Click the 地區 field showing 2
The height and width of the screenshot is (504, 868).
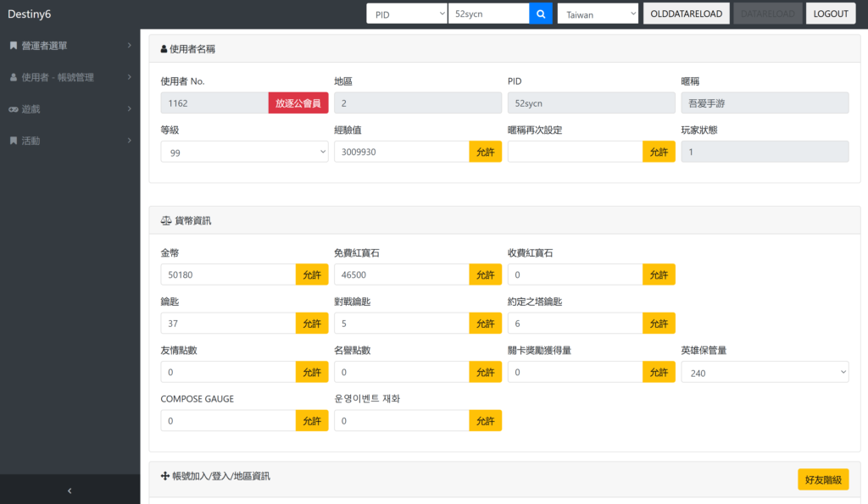pyautogui.click(x=417, y=102)
